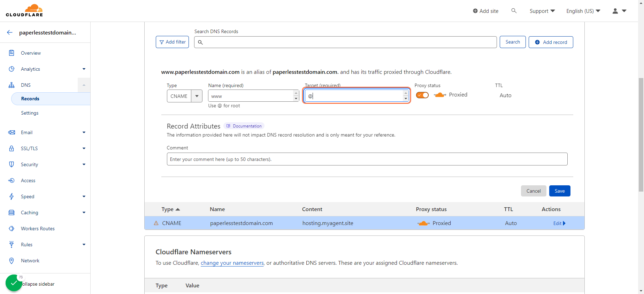644x294 pixels.
Task: Go to the Overview page
Action: pos(31,53)
